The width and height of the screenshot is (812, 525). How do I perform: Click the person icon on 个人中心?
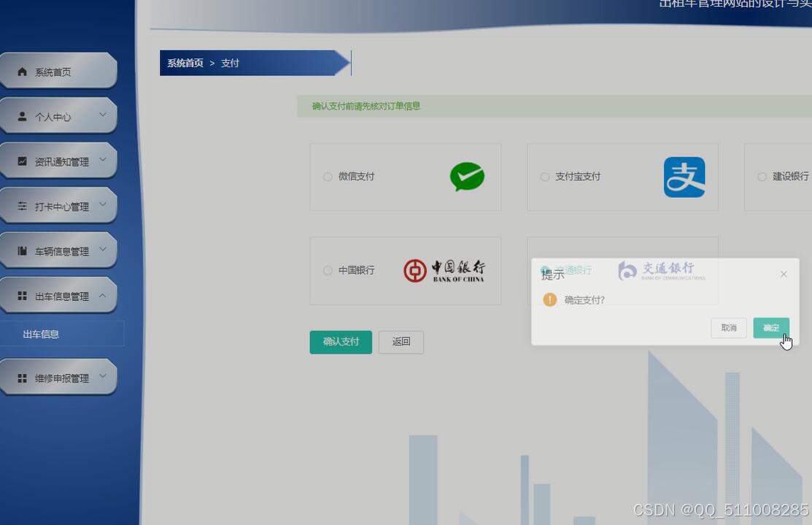[x=22, y=116]
